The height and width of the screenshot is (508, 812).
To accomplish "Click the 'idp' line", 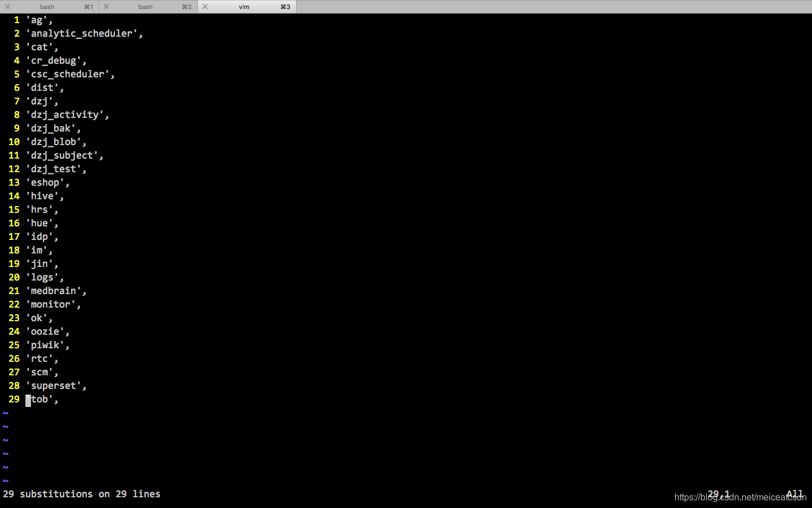I will click(x=42, y=237).
